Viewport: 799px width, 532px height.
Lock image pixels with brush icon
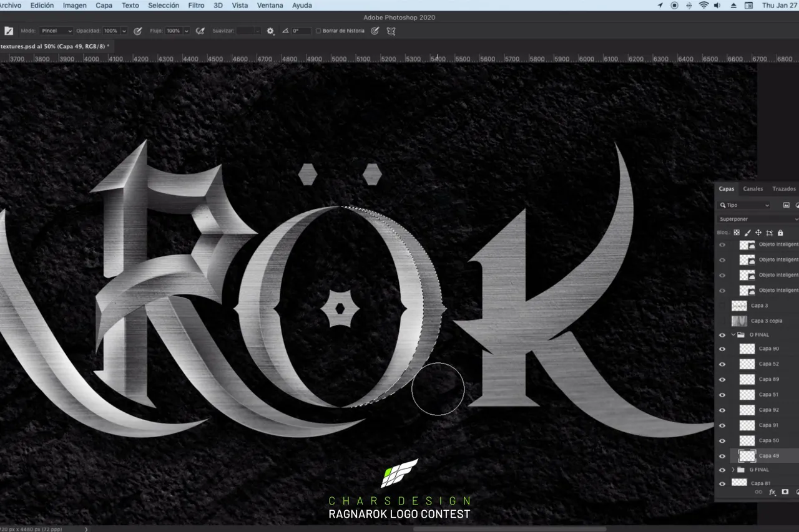[748, 233]
